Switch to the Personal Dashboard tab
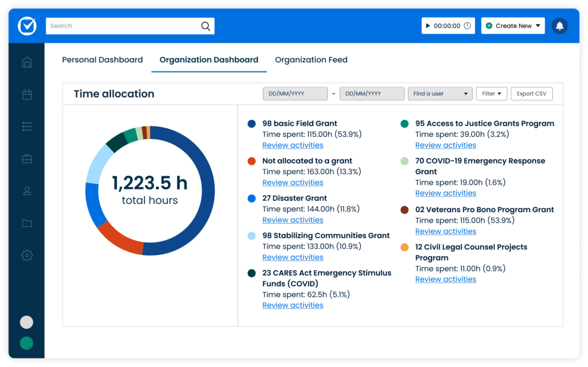This screenshot has height=367, width=588. pos(102,59)
